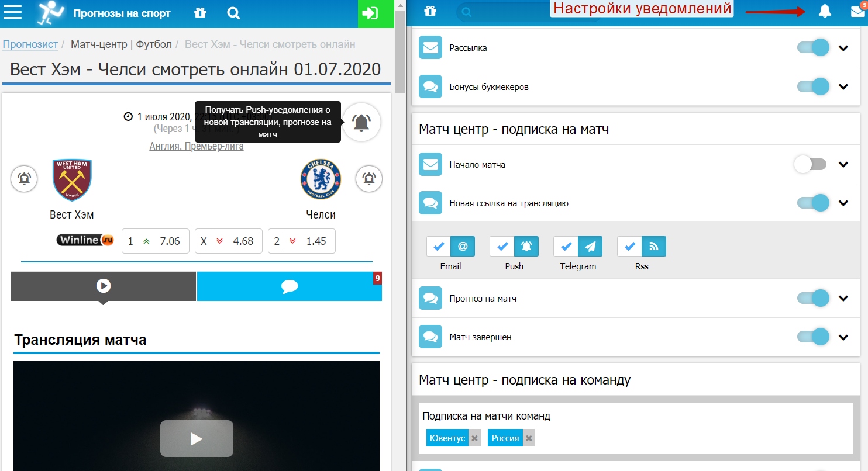This screenshot has width=868, height=471.
Task: Uncheck the Telegram notification checkbox
Action: pyautogui.click(x=566, y=247)
